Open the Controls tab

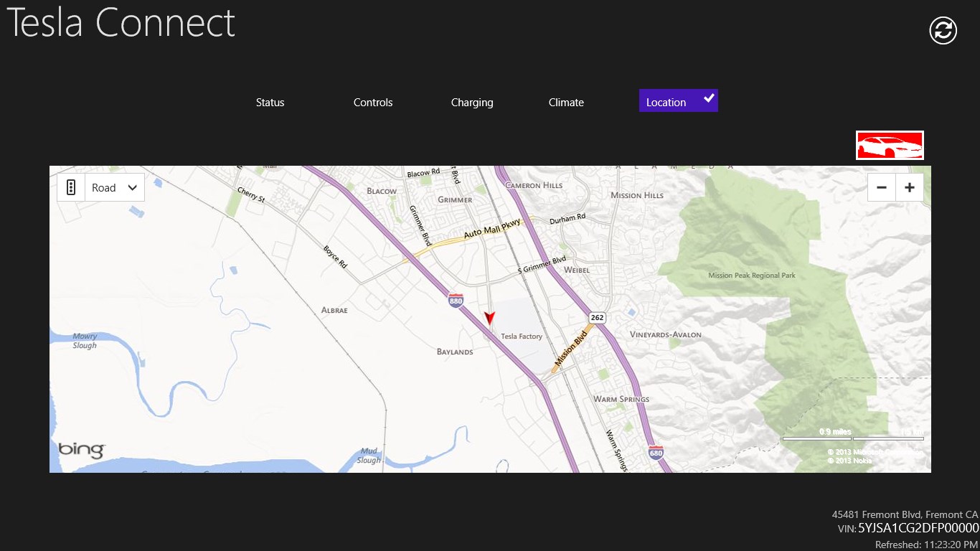[x=373, y=102]
